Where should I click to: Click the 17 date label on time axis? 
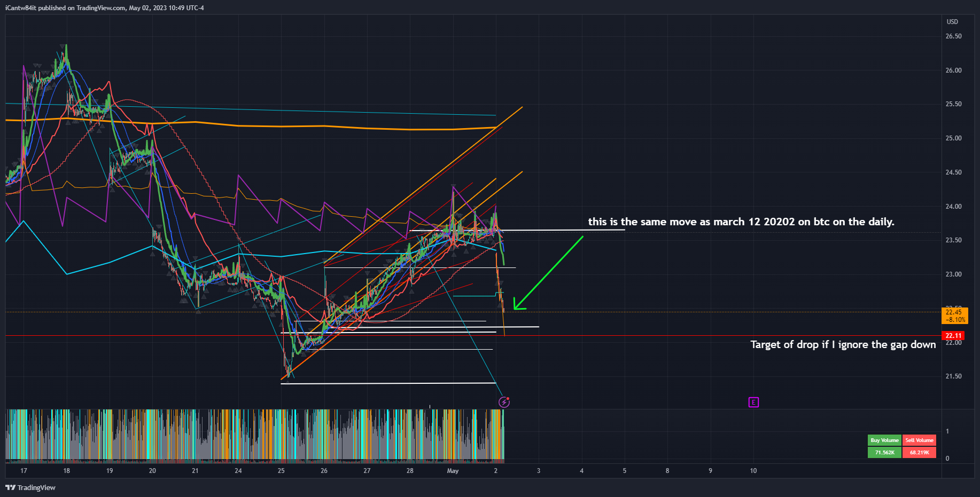(24, 471)
